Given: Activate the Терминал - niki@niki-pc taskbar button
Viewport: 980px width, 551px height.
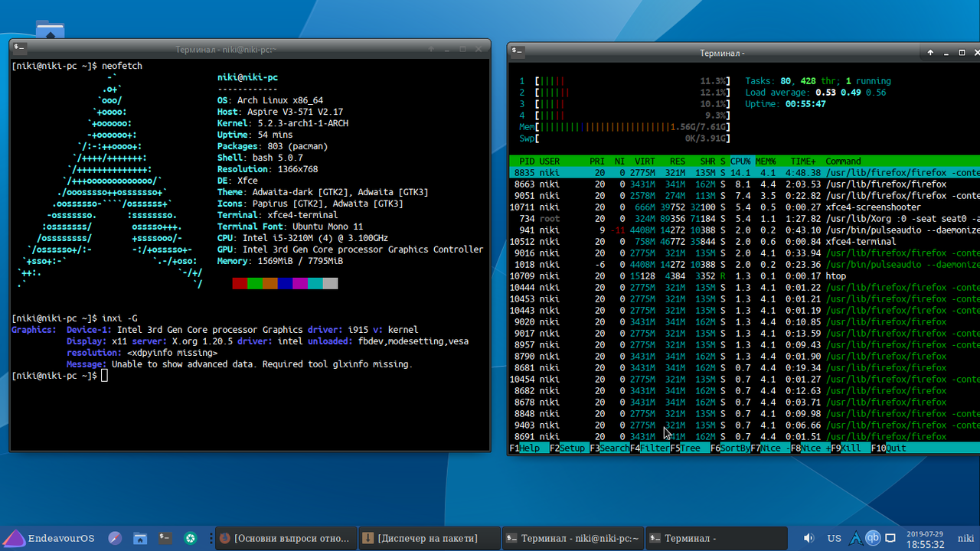Looking at the screenshot, I should [x=573, y=538].
